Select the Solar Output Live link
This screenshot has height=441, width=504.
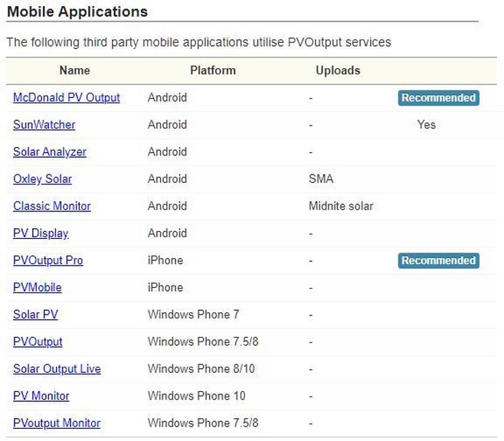(57, 369)
